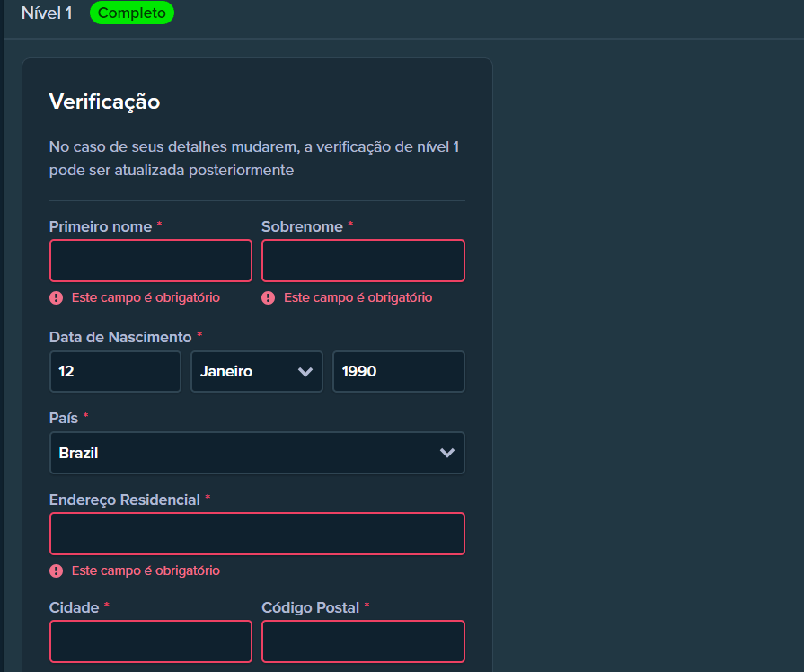Viewport: 804px width, 672px height.
Task: Click the error icon under Sobrenome
Action: (x=269, y=298)
